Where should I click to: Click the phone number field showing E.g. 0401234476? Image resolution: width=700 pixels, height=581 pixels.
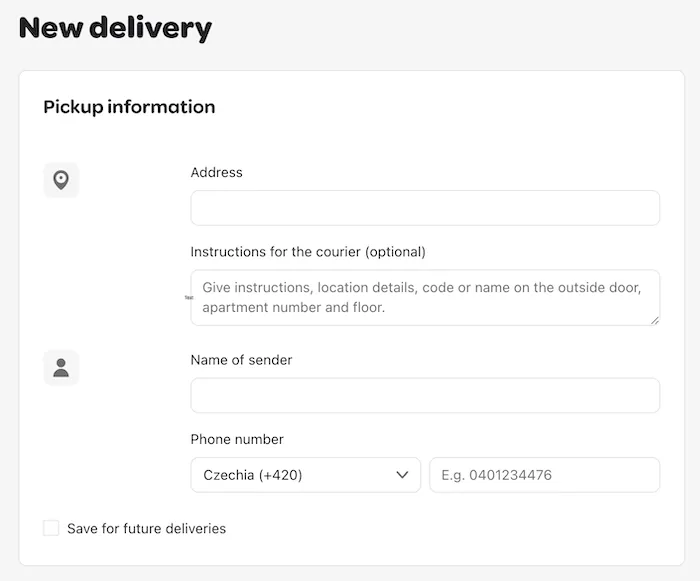[545, 475]
